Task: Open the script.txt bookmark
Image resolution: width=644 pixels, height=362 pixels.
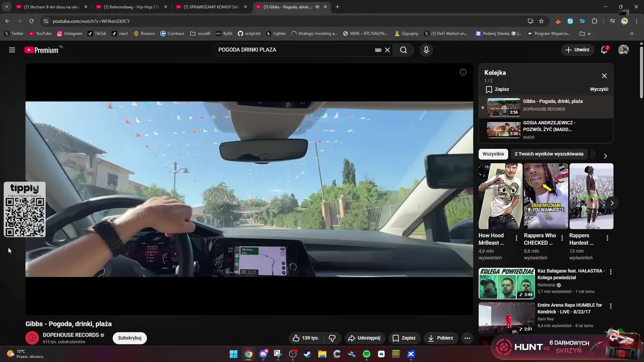Action: pos(249,34)
